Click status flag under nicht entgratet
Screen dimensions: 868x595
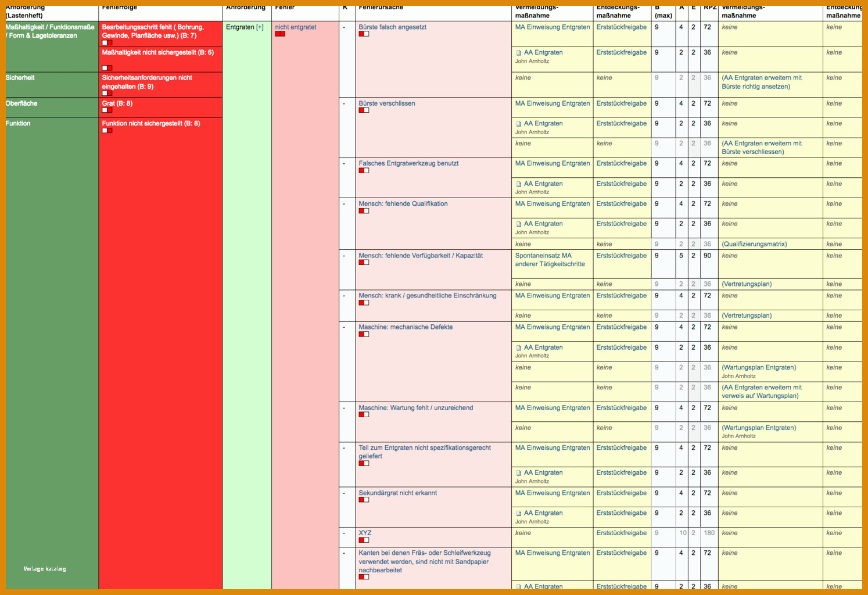coord(280,34)
